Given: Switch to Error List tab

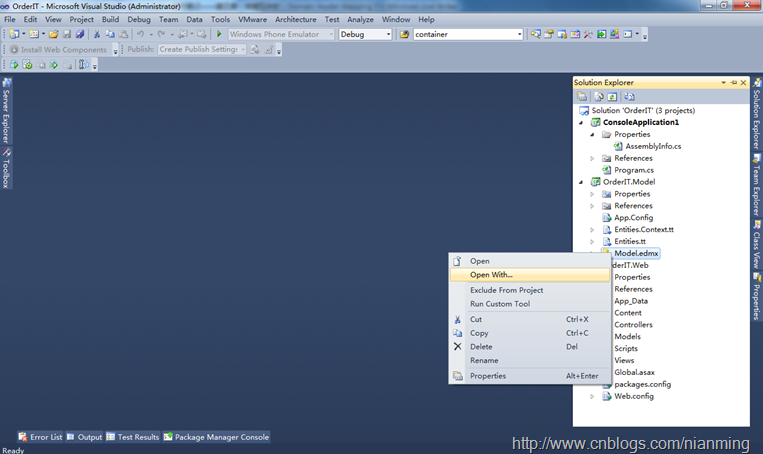Looking at the screenshot, I should pyautogui.click(x=40, y=437).
